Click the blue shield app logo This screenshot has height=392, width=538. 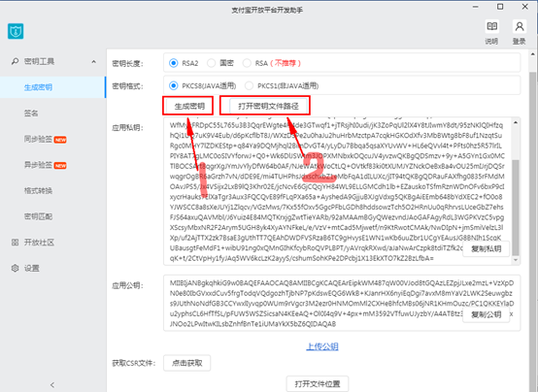click(16, 31)
